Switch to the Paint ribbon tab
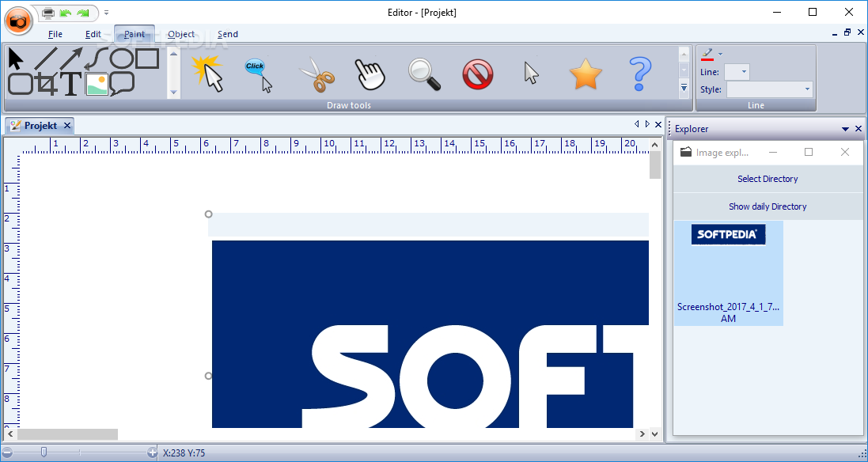This screenshot has width=868, height=462. coord(135,34)
